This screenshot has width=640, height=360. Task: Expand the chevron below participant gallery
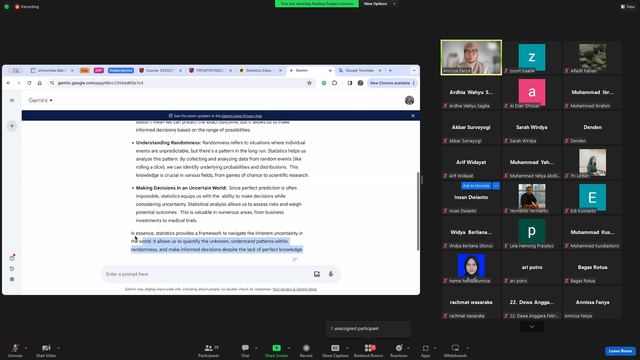532,327
